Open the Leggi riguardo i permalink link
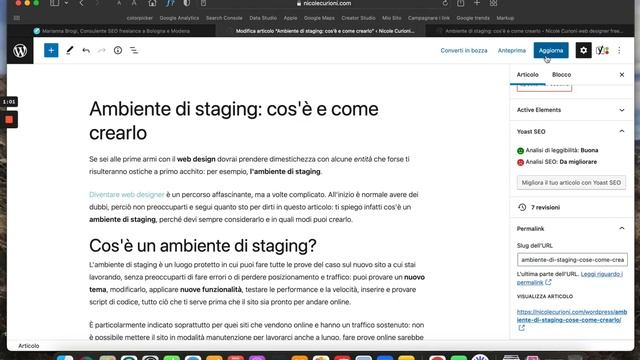 570,278
